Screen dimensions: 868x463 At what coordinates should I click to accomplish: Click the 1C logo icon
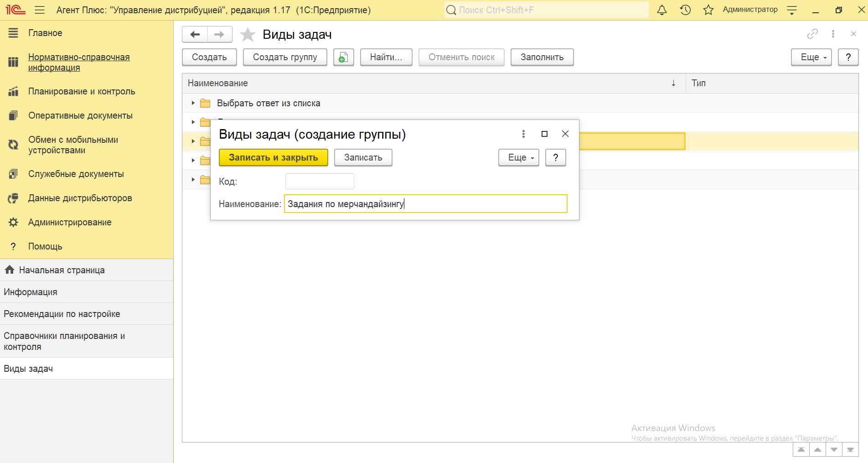pos(15,10)
